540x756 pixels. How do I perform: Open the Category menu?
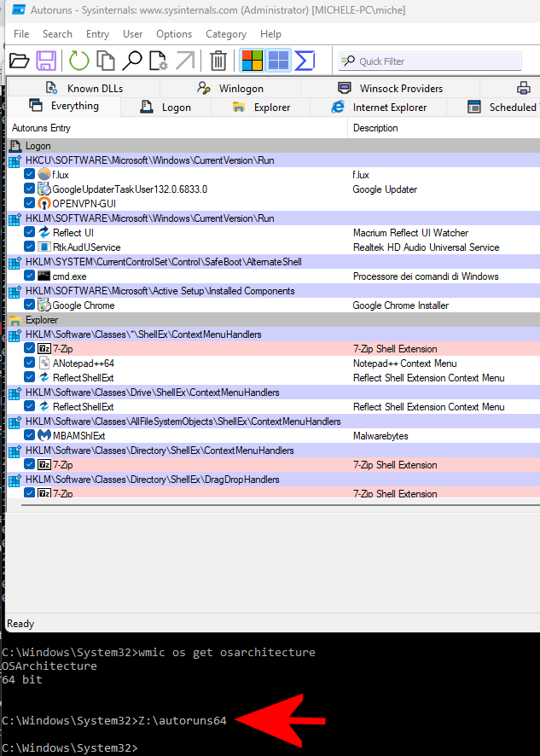pyautogui.click(x=226, y=34)
